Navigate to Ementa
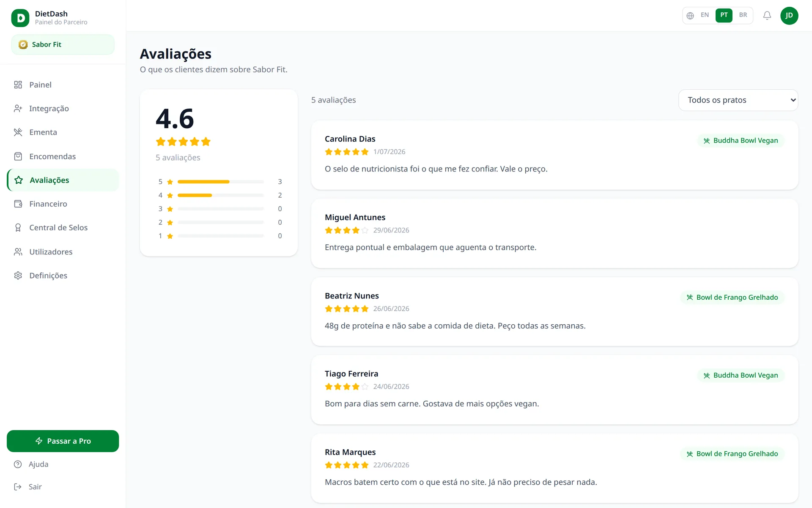 63,132
